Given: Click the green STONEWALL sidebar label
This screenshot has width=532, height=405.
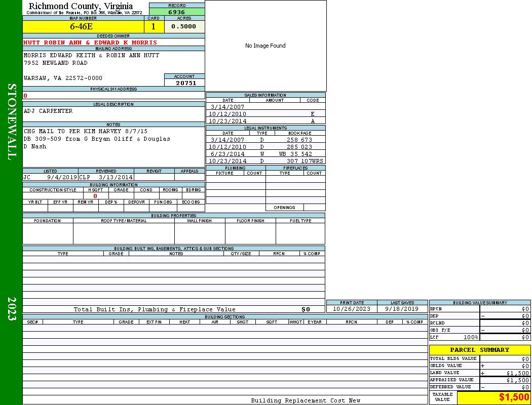Looking at the screenshot, I should (12, 121).
